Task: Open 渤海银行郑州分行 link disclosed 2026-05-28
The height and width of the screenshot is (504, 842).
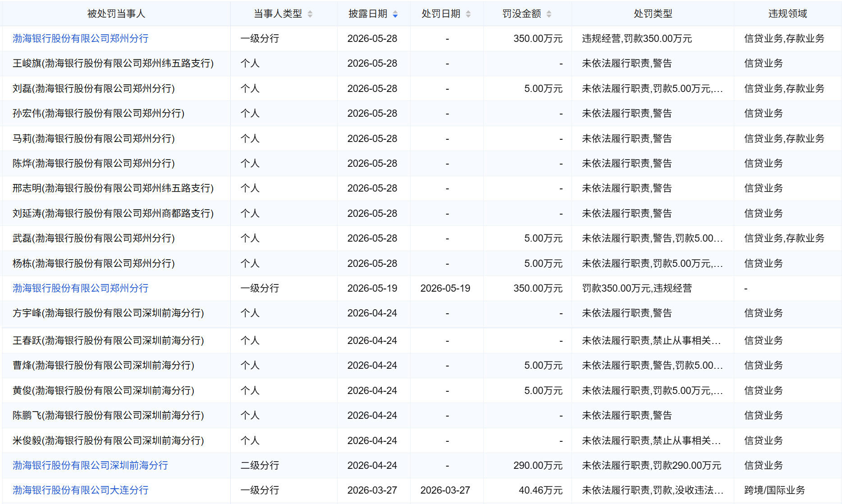Action: (81, 39)
